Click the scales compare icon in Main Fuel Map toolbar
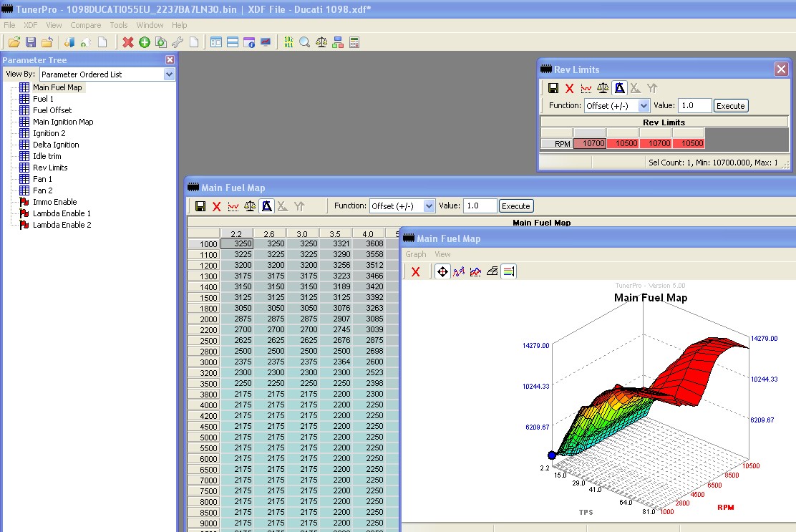The height and width of the screenshot is (532, 796). click(250, 206)
